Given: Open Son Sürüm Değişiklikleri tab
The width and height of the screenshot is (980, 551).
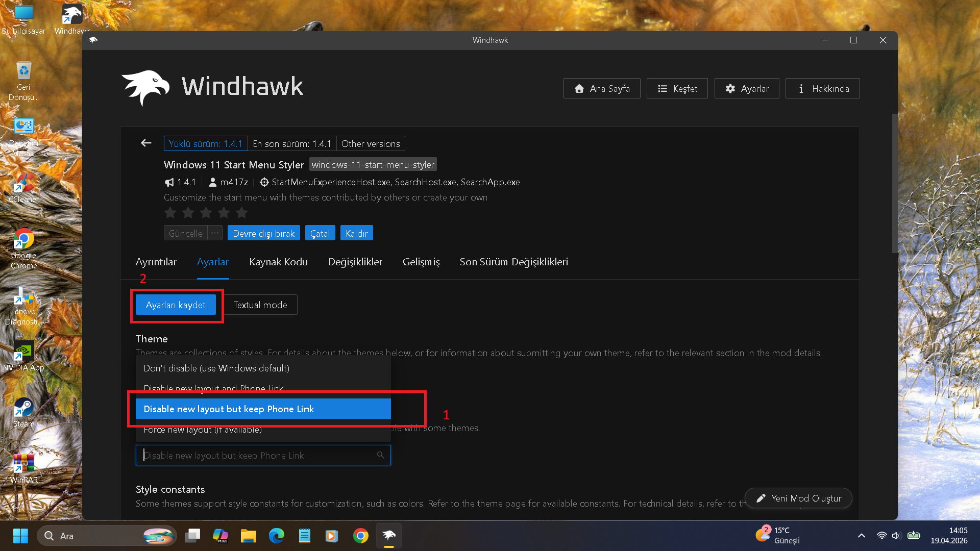Looking at the screenshot, I should click(x=514, y=262).
